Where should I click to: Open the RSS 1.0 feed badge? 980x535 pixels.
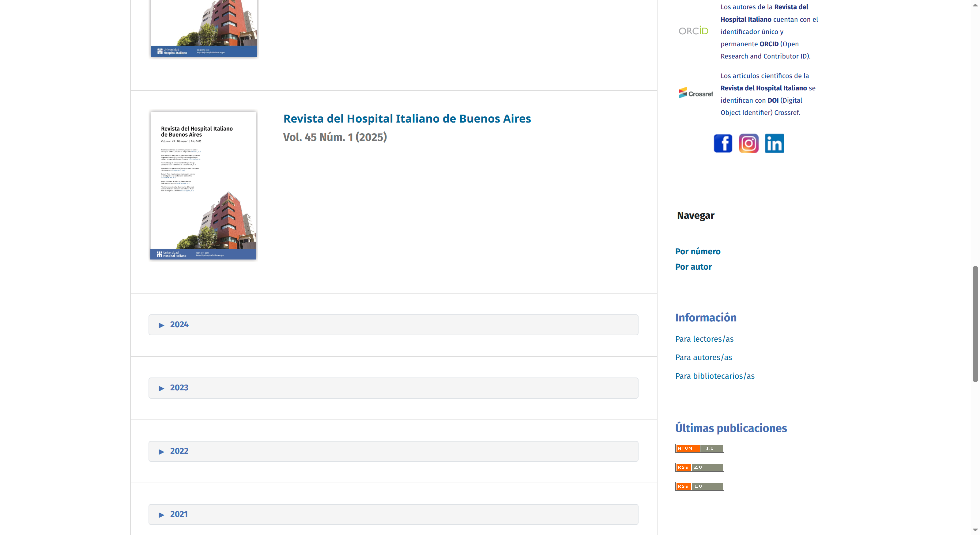(699, 486)
